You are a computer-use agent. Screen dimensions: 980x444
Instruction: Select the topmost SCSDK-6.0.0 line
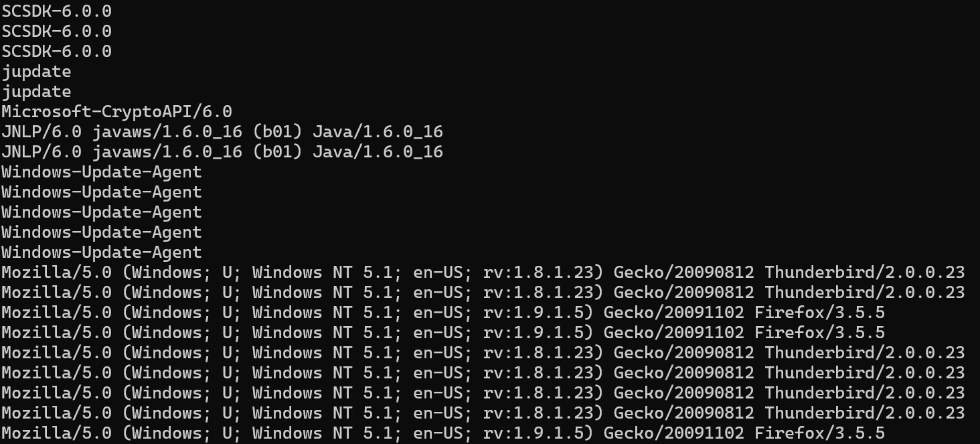[57, 11]
